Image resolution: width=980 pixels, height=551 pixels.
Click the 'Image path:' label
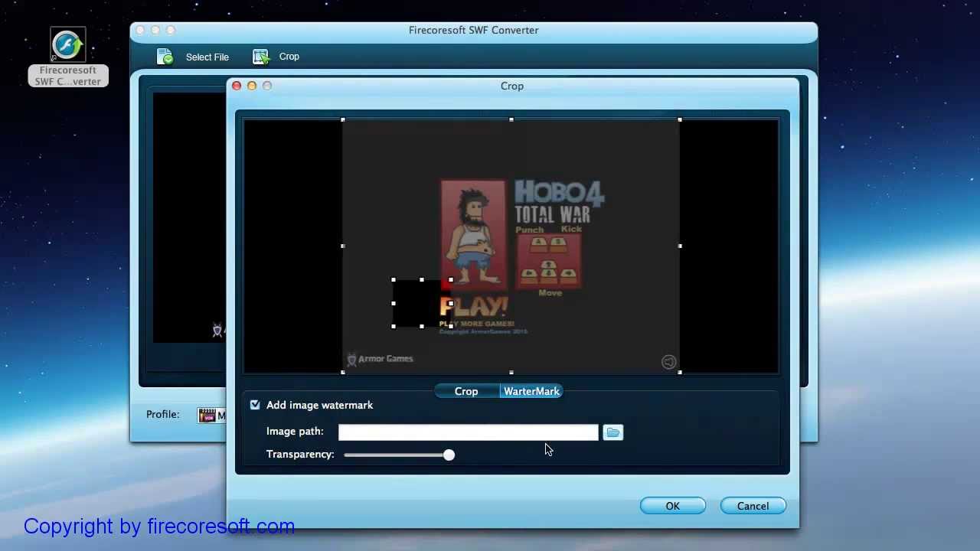pos(295,431)
